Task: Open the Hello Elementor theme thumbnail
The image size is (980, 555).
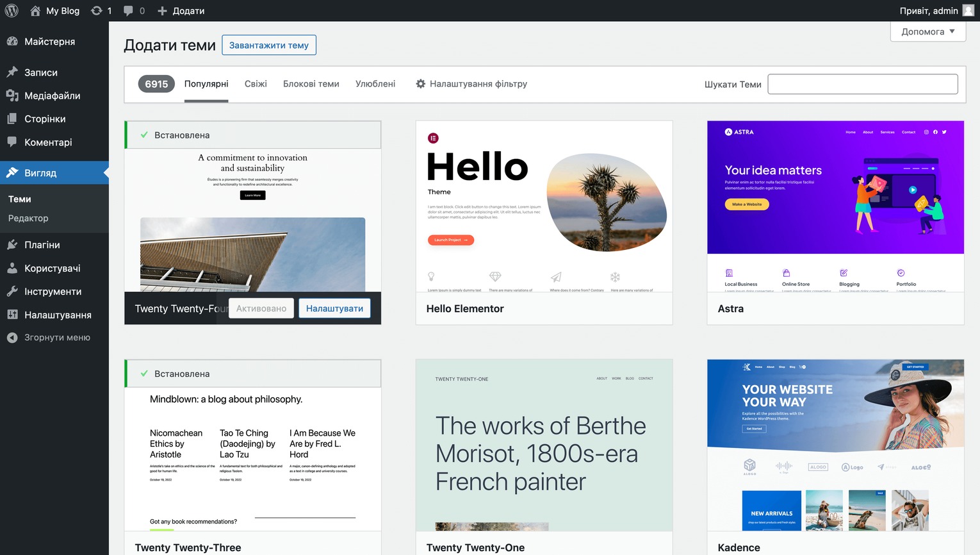Action: point(544,206)
